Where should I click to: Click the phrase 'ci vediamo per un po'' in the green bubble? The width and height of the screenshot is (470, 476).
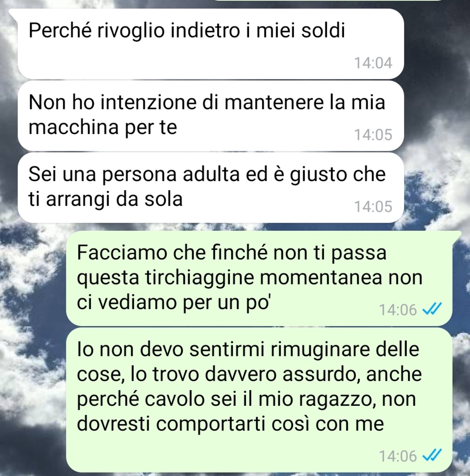[x=173, y=303]
